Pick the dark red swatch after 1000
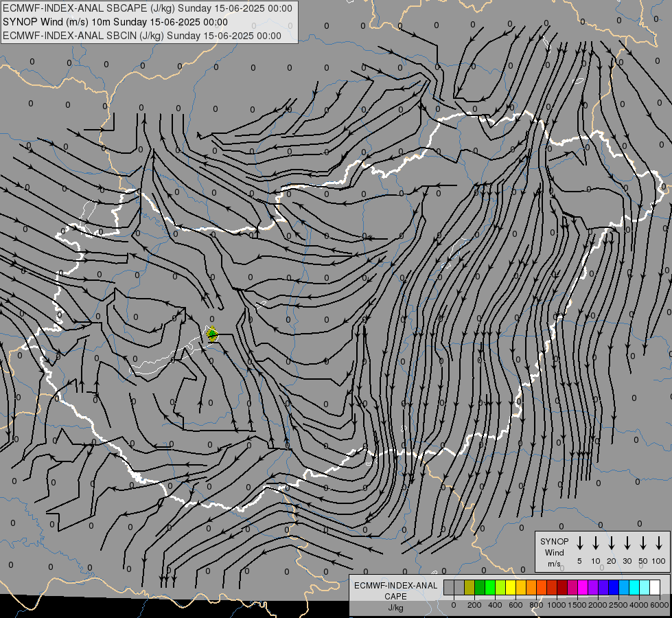The image size is (672, 618). pos(562,588)
